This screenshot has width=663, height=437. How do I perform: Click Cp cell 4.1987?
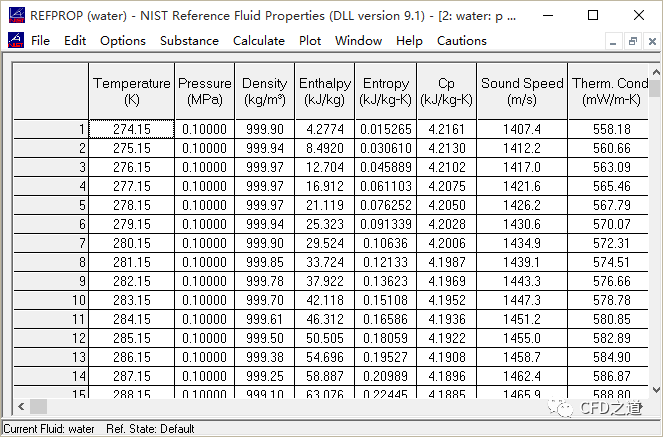pyautogui.click(x=447, y=262)
